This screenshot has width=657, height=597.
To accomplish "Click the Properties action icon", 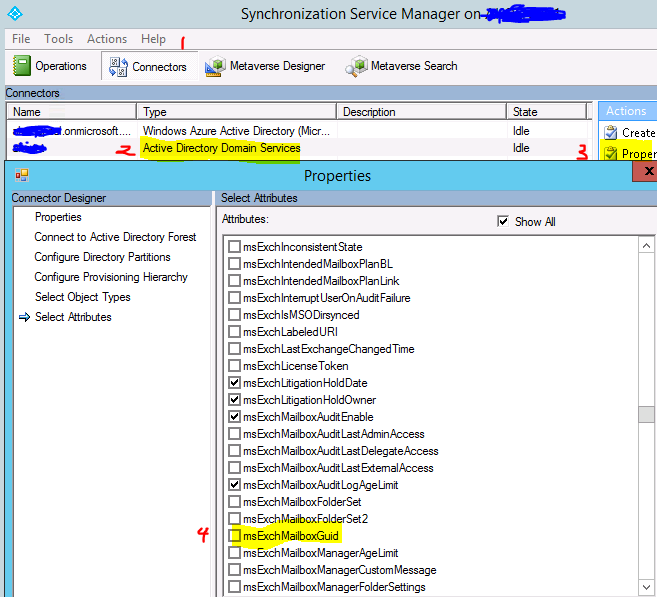I will click(x=610, y=154).
